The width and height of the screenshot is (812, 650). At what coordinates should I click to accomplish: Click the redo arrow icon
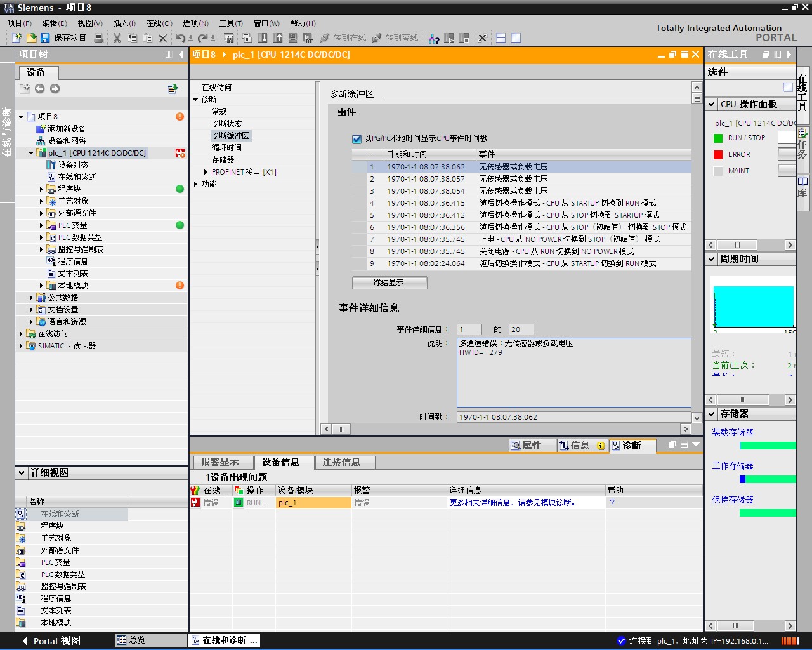coord(202,38)
